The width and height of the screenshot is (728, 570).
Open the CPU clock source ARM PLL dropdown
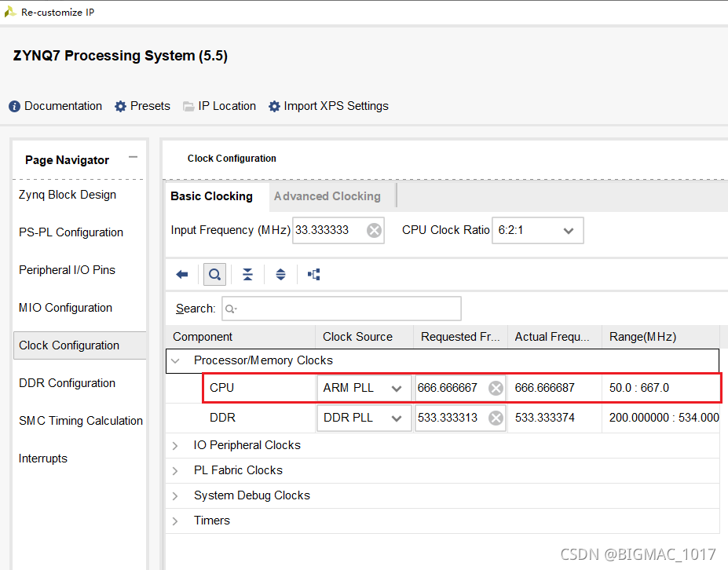(364, 388)
